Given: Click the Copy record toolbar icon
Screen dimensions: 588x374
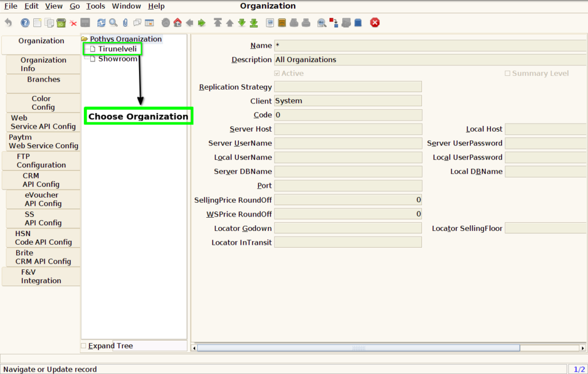Looking at the screenshot, I should click(x=49, y=23).
